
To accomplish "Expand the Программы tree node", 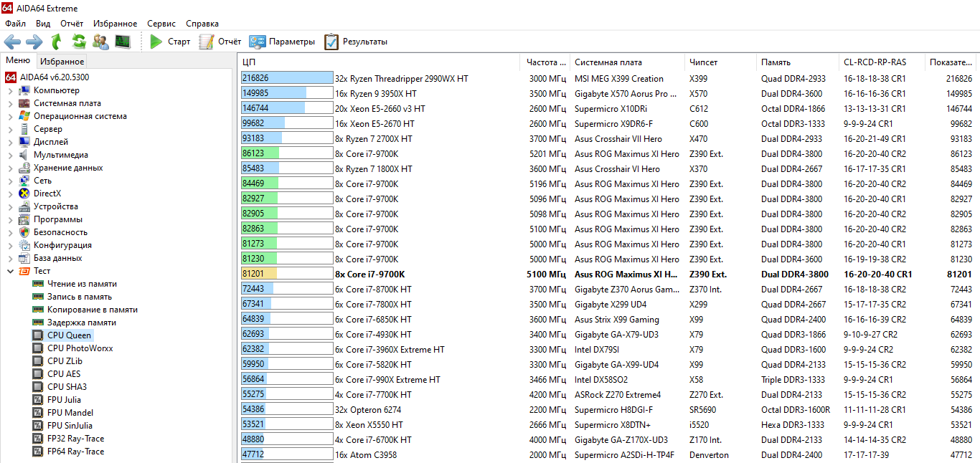I will (x=10, y=219).
